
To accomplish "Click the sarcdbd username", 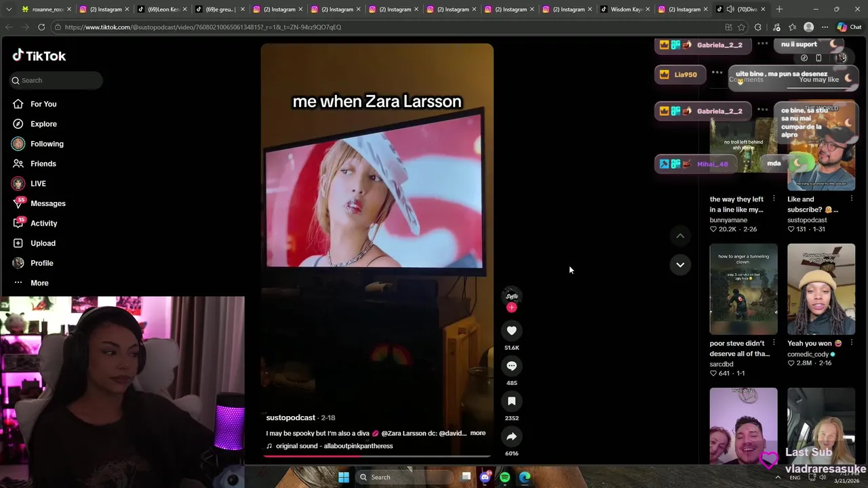I will pyautogui.click(x=722, y=364).
